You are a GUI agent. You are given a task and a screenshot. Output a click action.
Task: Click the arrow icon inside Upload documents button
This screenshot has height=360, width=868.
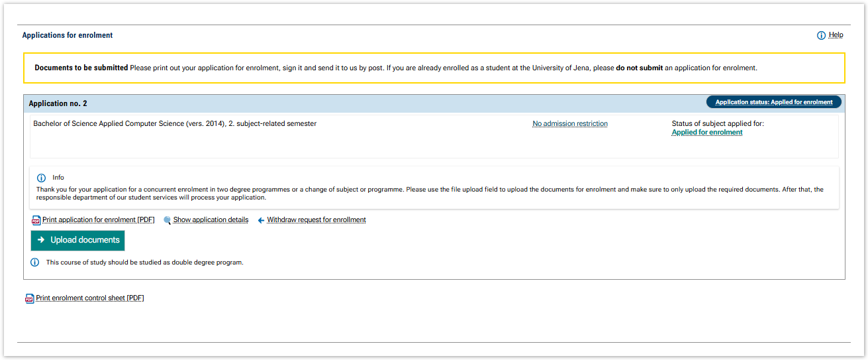click(x=41, y=240)
